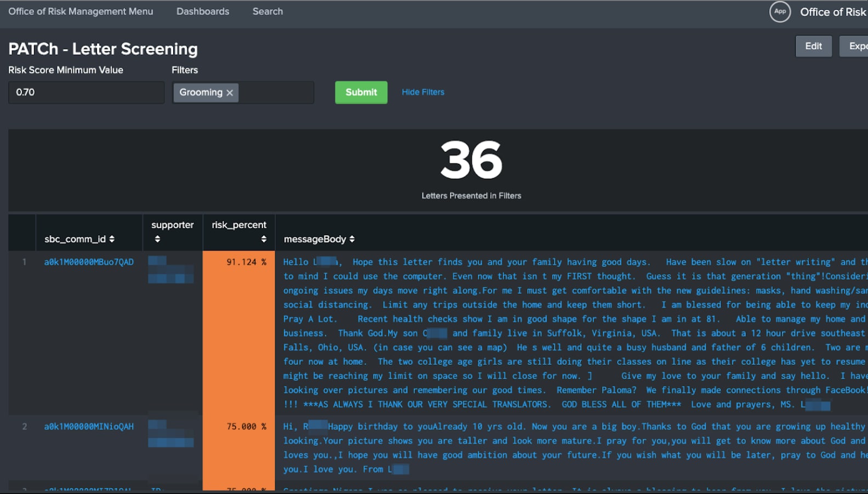
Task: Click into the Filters multiselect box
Action: [276, 92]
